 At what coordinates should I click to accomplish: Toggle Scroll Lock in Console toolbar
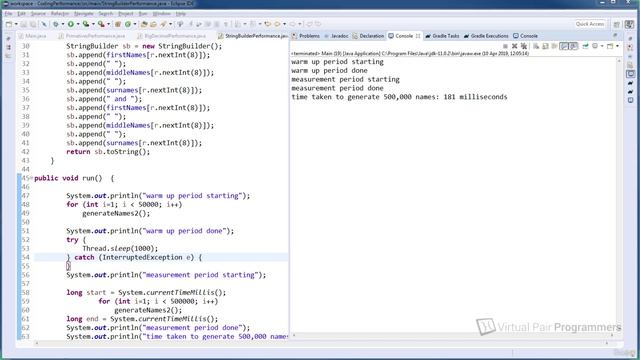click(x=545, y=46)
